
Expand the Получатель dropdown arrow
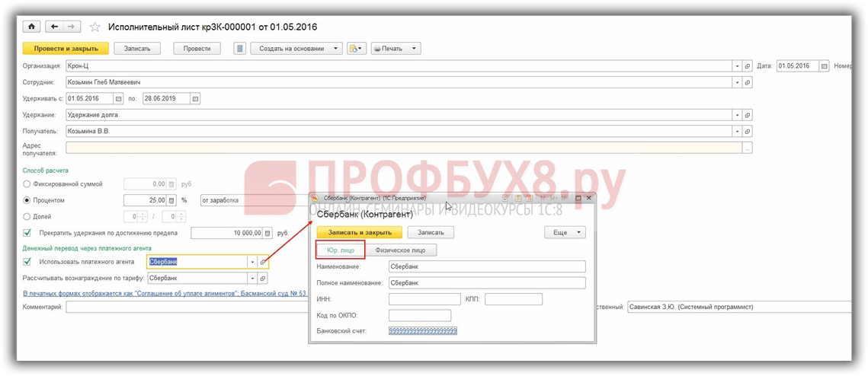[x=738, y=132]
